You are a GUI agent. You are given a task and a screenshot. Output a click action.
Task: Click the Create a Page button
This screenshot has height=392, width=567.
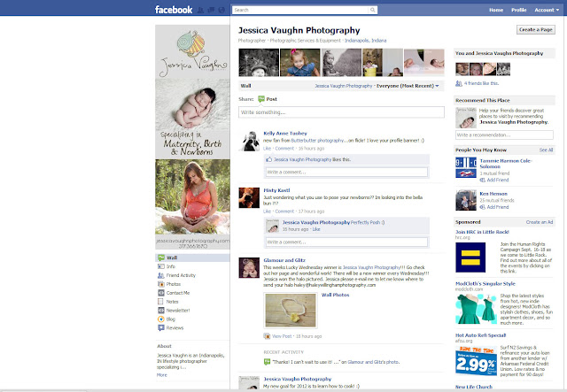pos(536,29)
